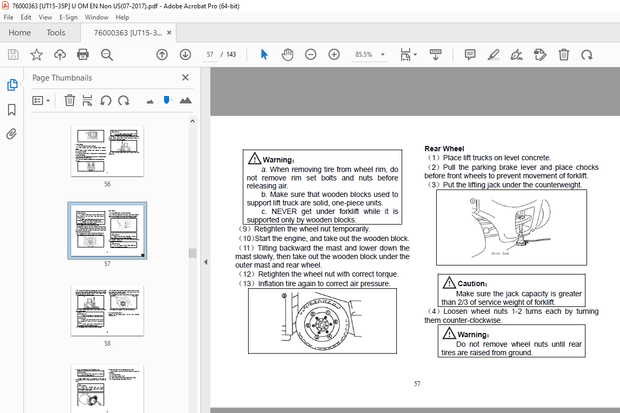The width and height of the screenshot is (620, 413).
Task: Select the highlighter pen tool
Action: pos(493,55)
